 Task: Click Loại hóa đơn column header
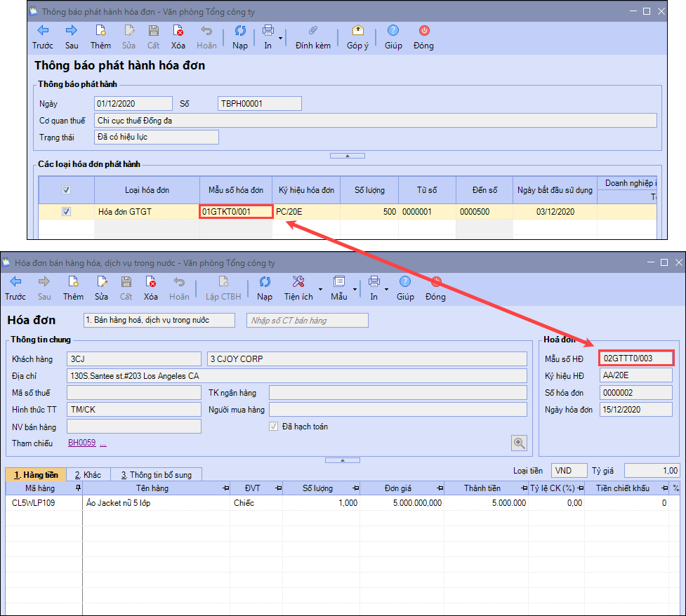(147, 190)
